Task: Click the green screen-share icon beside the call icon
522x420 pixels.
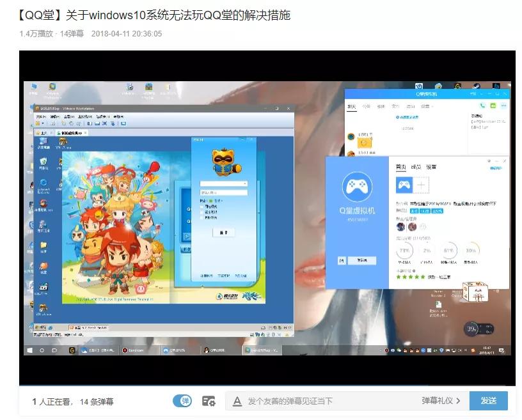Action: click(494, 105)
